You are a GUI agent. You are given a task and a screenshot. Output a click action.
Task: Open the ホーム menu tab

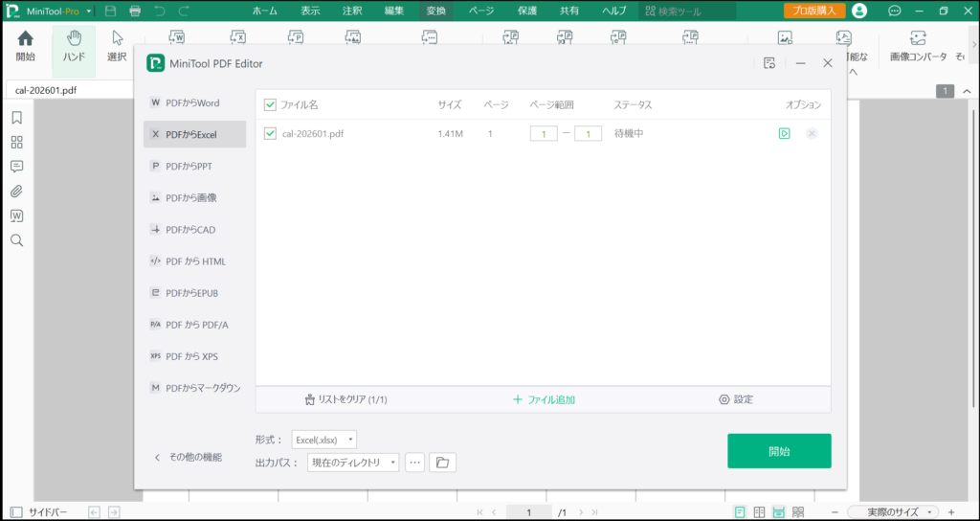pos(265,11)
